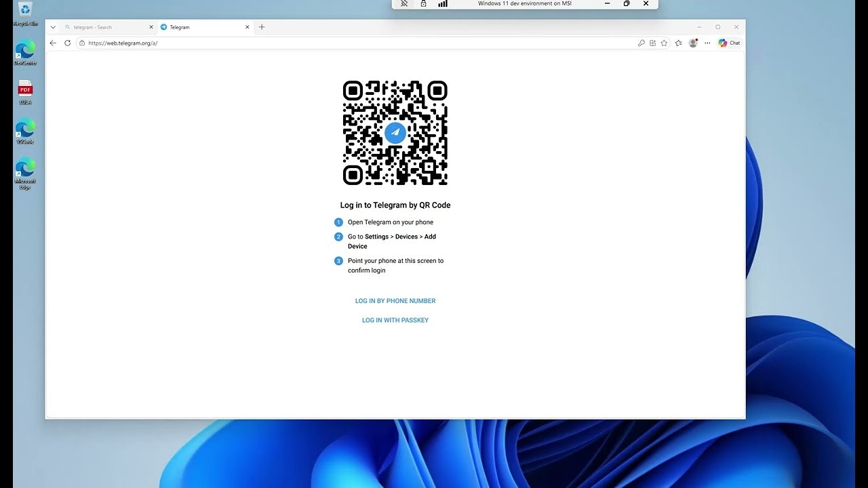Open the passwords key icon in address bar

(x=642, y=43)
